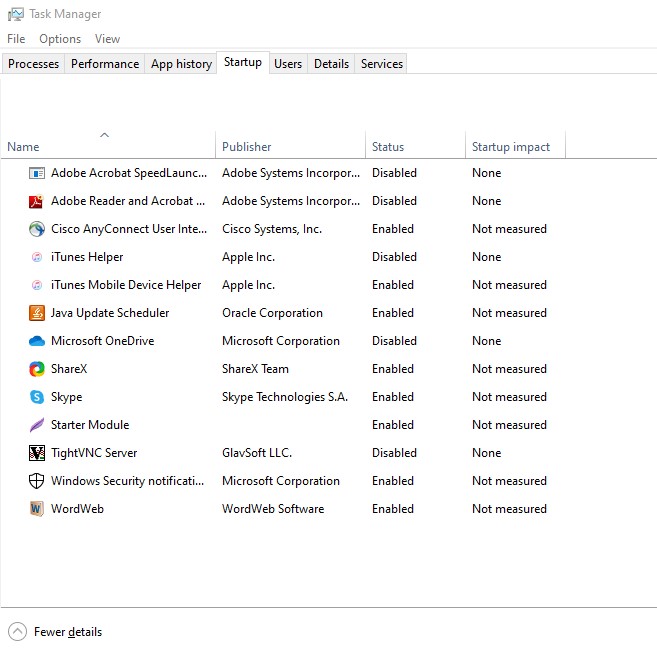This screenshot has height=656, width=657.
Task: Select the Skype entry name
Action: 67,397
